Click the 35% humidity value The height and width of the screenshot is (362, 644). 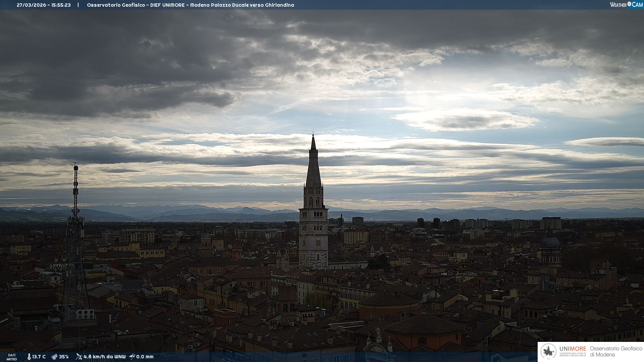click(x=64, y=357)
